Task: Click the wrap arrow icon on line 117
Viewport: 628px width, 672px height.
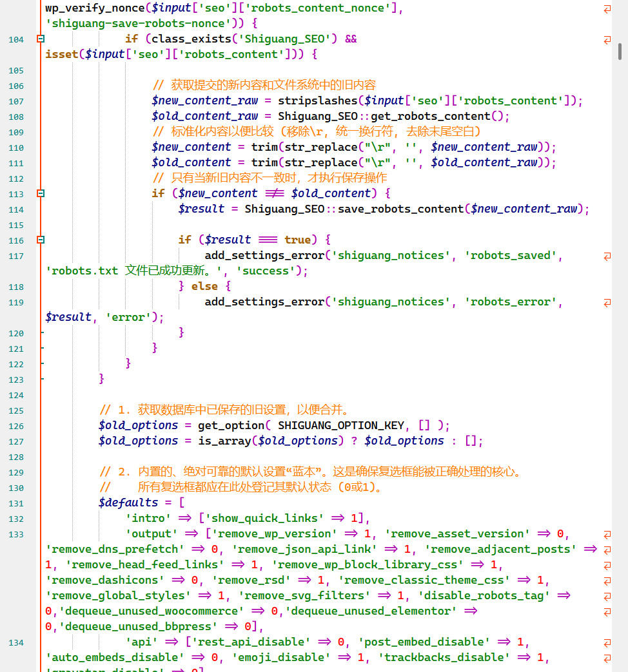Action: (x=607, y=256)
